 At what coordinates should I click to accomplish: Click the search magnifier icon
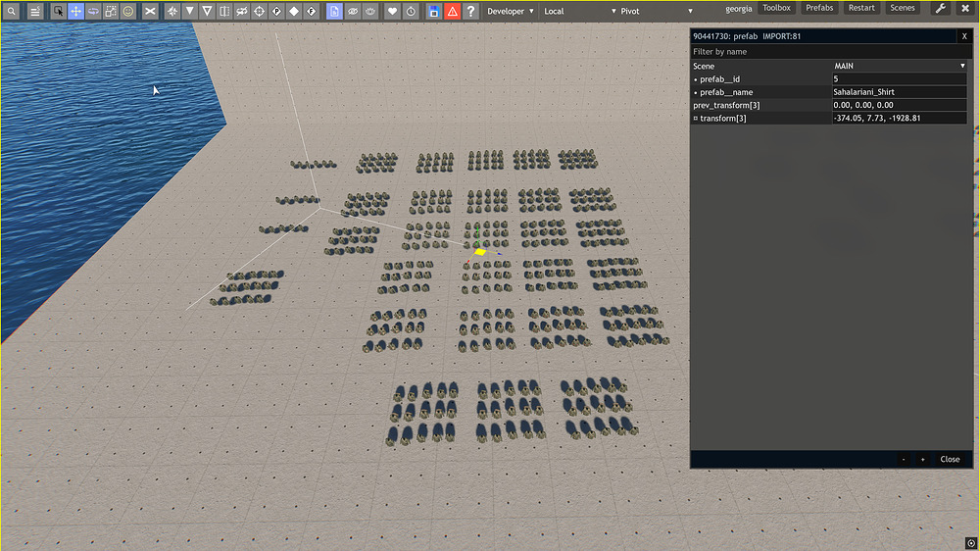tap(11, 11)
